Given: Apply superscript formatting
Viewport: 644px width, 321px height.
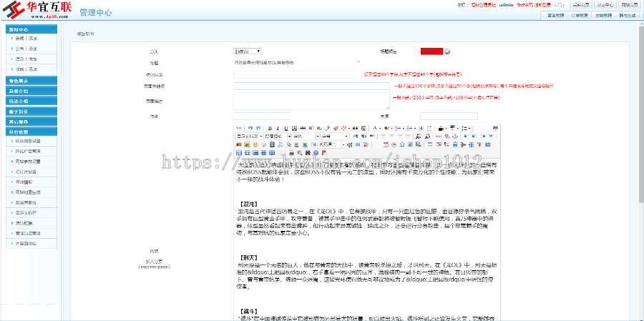Looking at the screenshot, I should click(311, 128).
